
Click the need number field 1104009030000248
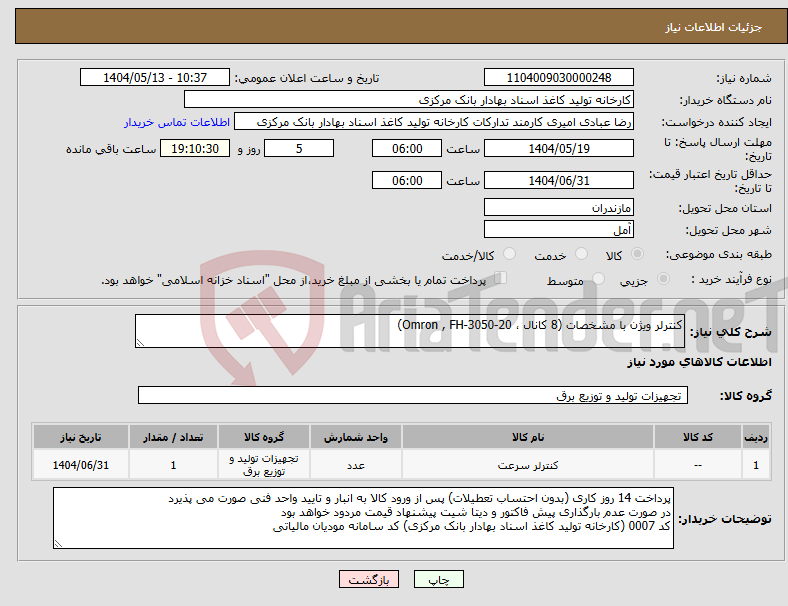click(x=558, y=78)
